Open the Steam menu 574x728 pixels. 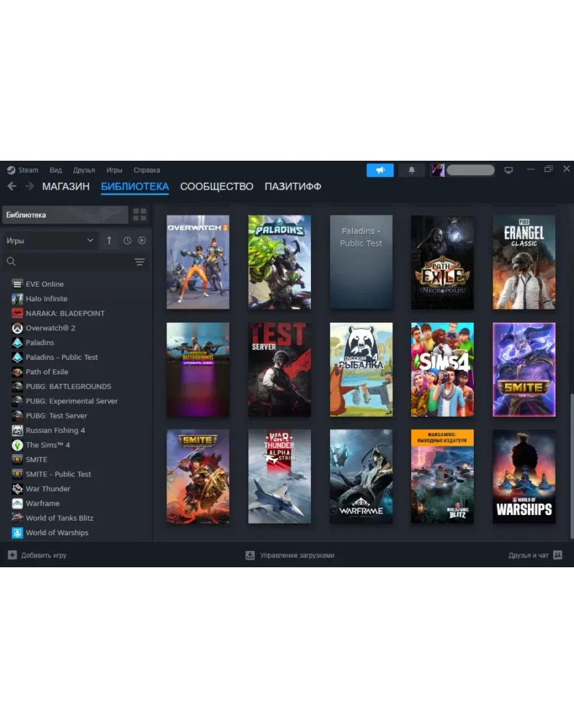[x=23, y=170]
